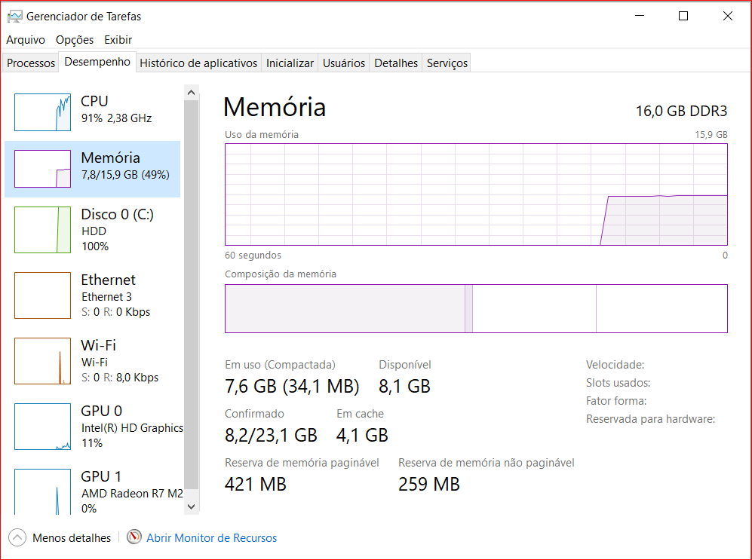Select the Wi-Fi graph thumbnail
Image resolution: width=752 pixels, height=560 pixels.
point(42,361)
